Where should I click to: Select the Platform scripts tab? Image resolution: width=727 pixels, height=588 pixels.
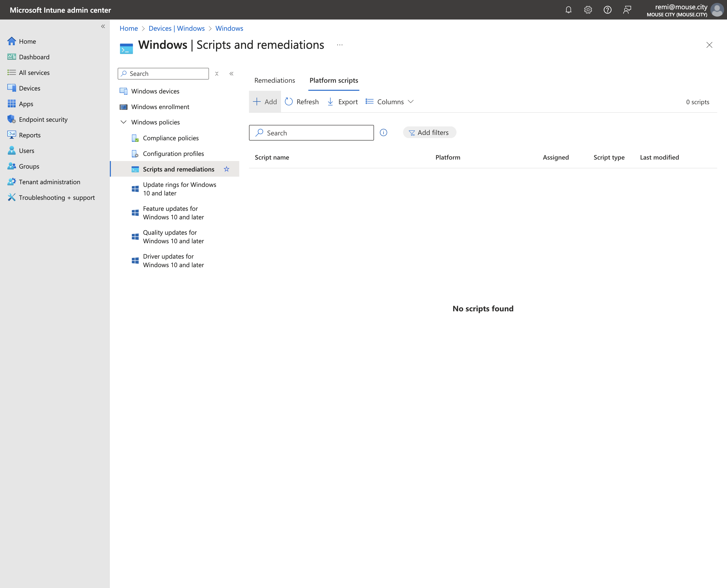pos(333,80)
